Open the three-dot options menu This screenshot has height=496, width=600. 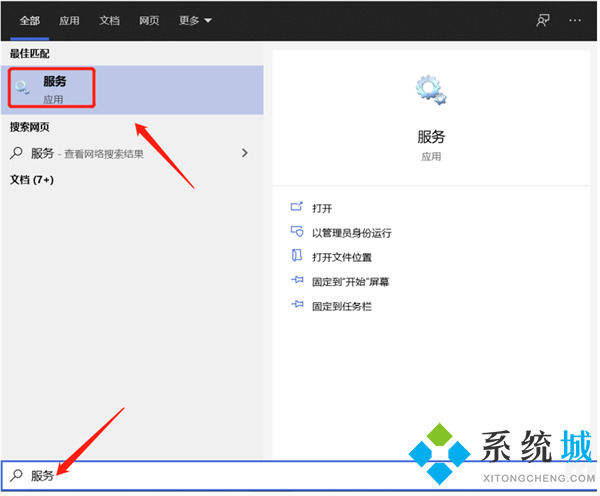tap(575, 20)
